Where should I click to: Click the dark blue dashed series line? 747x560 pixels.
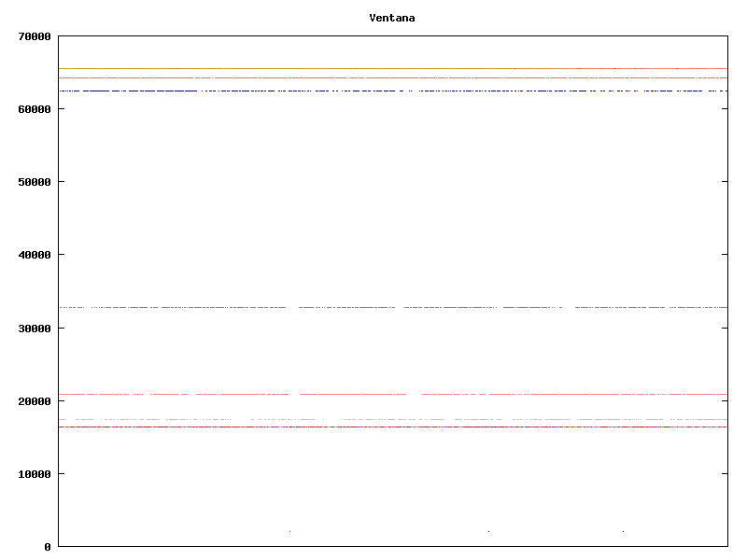(393, 91)
